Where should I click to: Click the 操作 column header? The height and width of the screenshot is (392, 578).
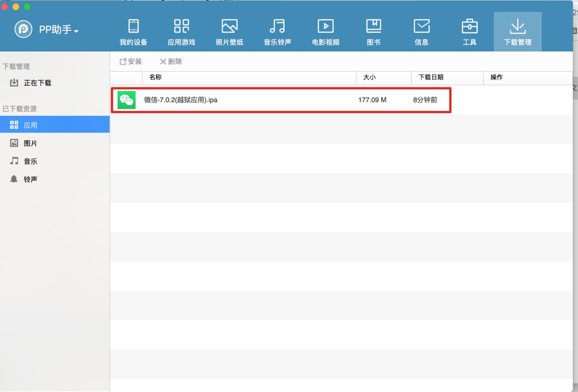point(528,78)
